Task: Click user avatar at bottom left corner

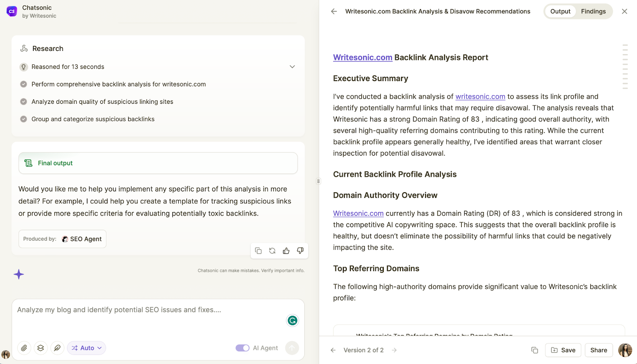Action: pos(6,354)
